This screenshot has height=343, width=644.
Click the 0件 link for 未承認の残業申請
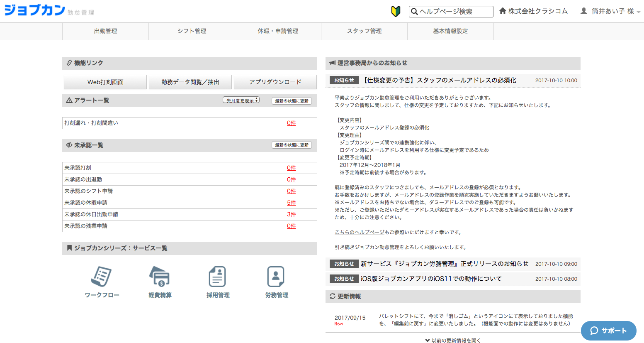click(x=292, y=226)
